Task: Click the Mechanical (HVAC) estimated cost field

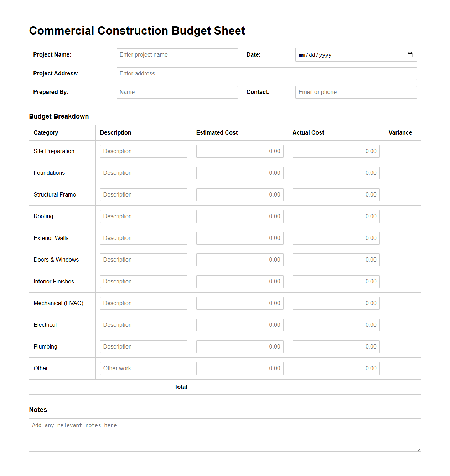Action: point(239,303)
